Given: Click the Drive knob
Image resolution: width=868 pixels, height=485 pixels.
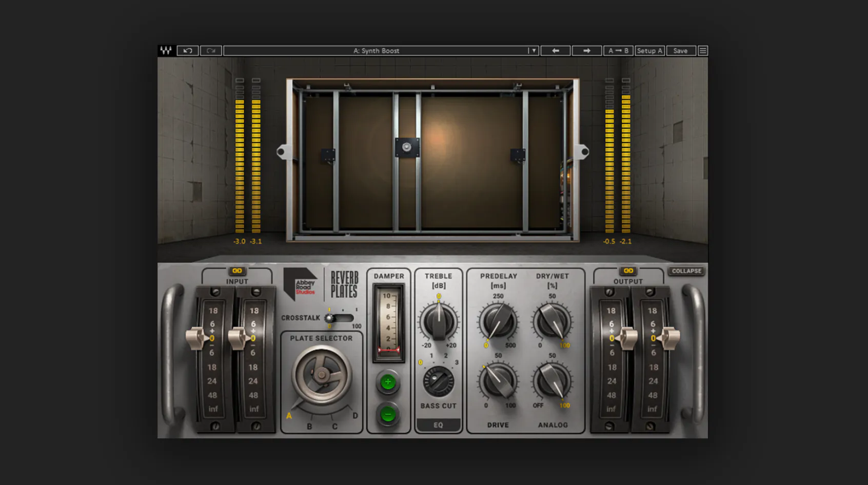Looking at the screenshot, I should (x=498, y=381).
